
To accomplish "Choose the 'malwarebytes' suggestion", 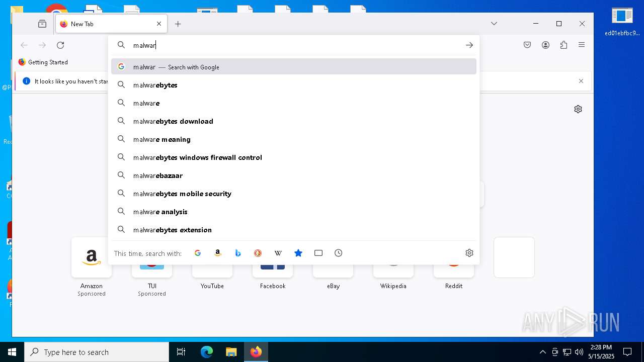I will point(294,85).
